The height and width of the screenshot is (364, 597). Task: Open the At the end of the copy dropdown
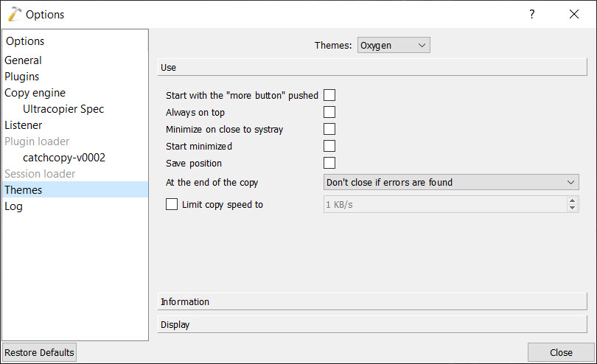[x=451, y=182]
